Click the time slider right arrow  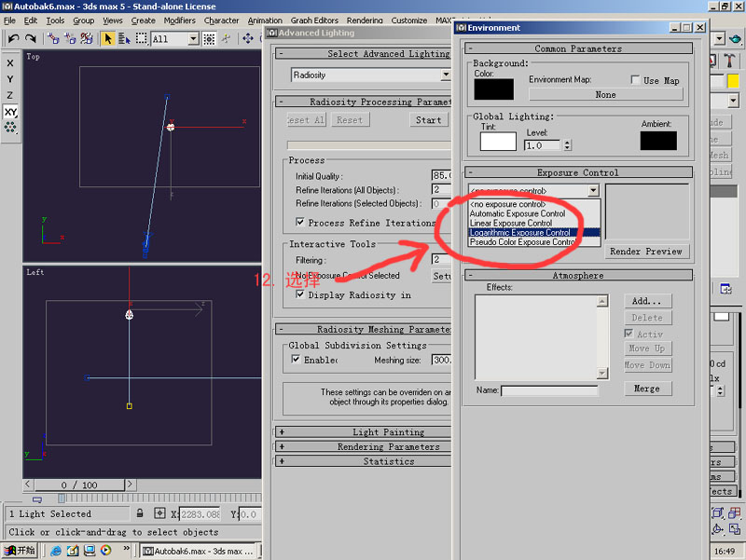click(130, 485)
